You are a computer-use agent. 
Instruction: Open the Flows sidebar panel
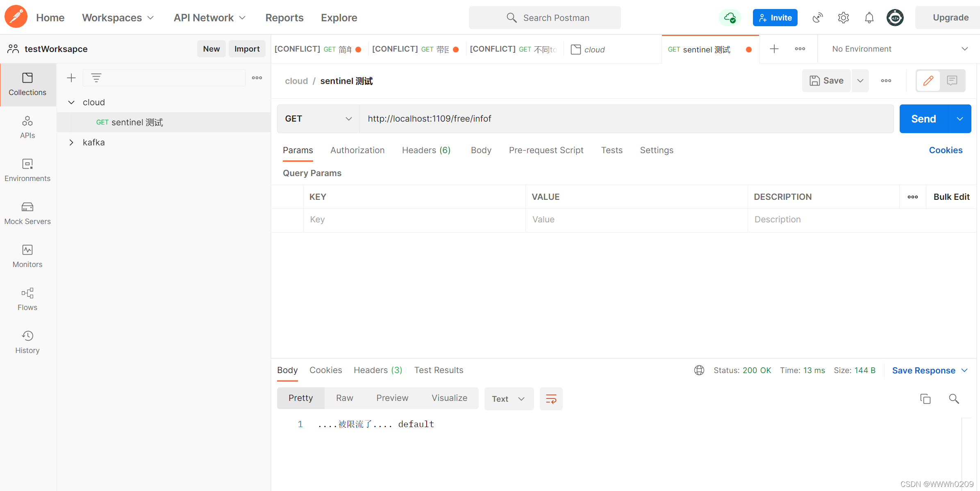[x=27, y=299]
